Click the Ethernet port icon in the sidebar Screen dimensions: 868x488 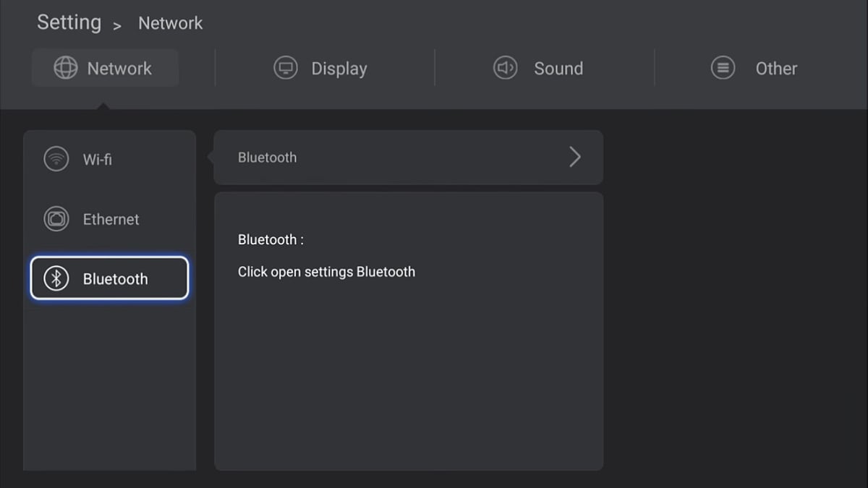56,219
